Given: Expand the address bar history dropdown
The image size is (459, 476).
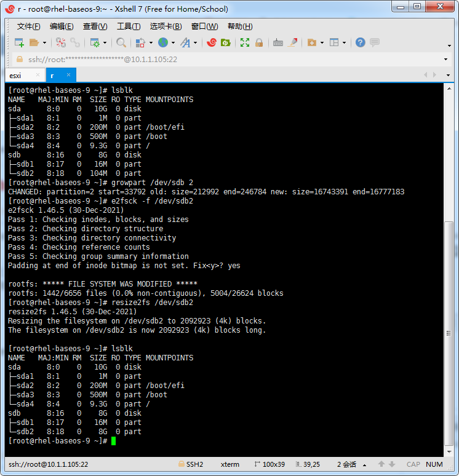Looking at the screenshot, I should point(445,60).
